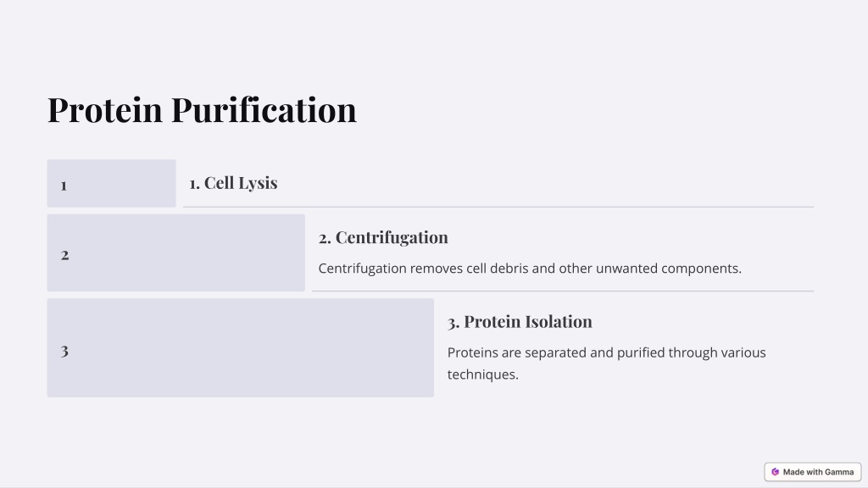The image size is (868, 488).
Task: Click the centrifugation description text
Action: click(530, 269)
